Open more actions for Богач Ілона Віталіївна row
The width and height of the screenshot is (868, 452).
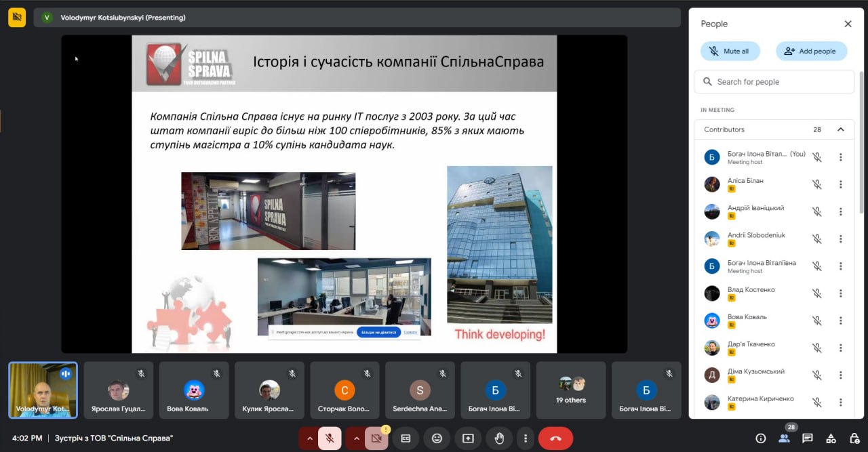(841, 266)
